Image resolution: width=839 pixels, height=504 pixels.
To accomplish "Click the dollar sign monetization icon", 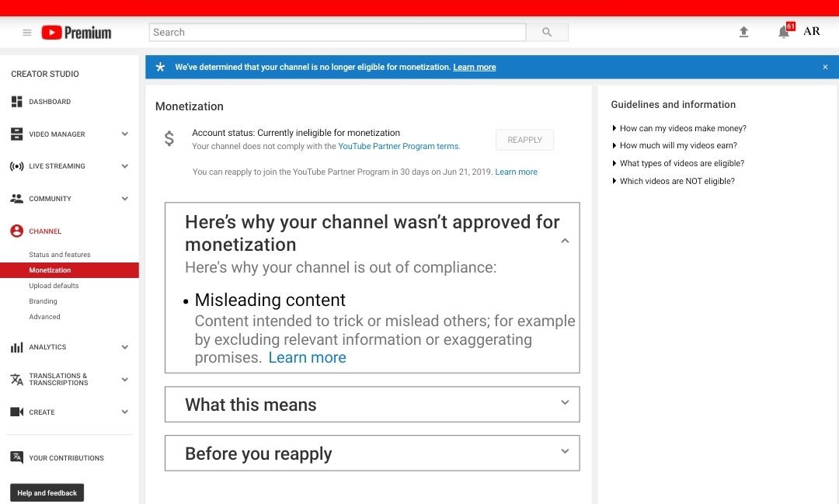I will click(169, 138).
